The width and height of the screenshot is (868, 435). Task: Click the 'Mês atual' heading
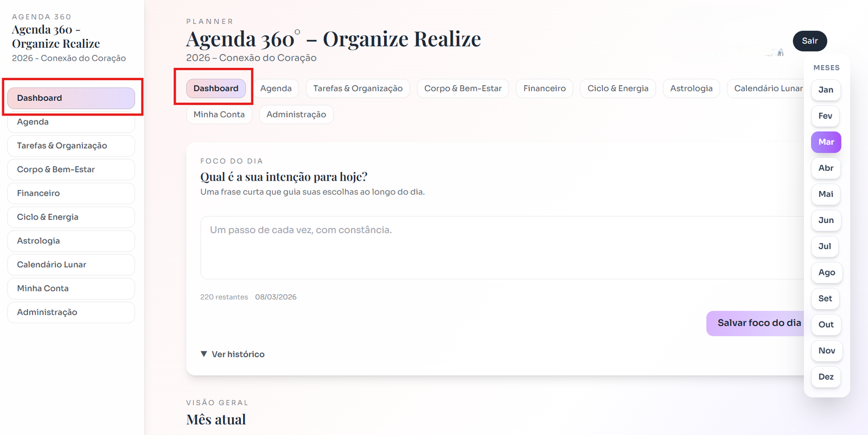[x=216, y=419]
